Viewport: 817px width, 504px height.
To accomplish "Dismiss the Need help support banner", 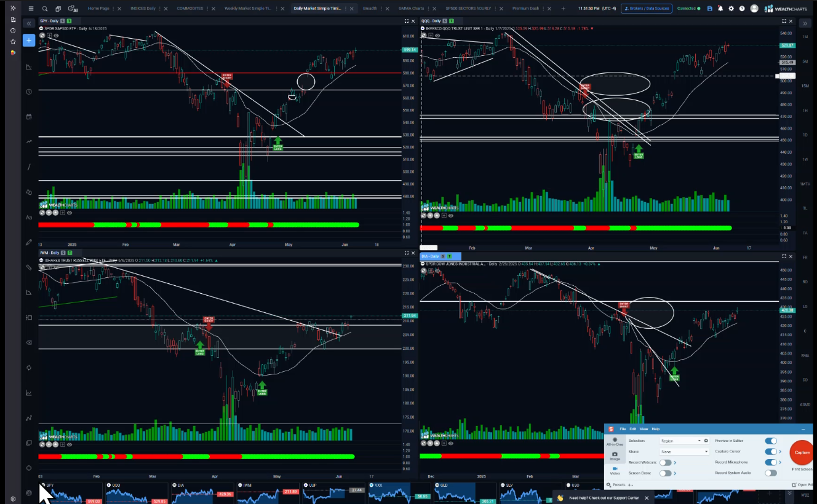I will [646, 497].
